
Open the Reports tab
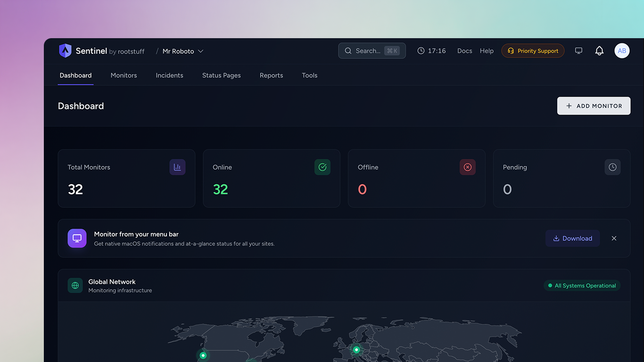tap(271, 75)
